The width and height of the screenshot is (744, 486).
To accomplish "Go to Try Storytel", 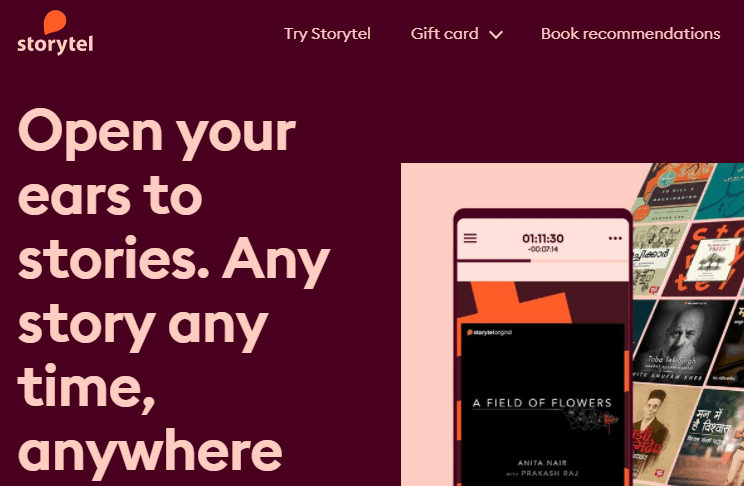I will coord(327,34).
